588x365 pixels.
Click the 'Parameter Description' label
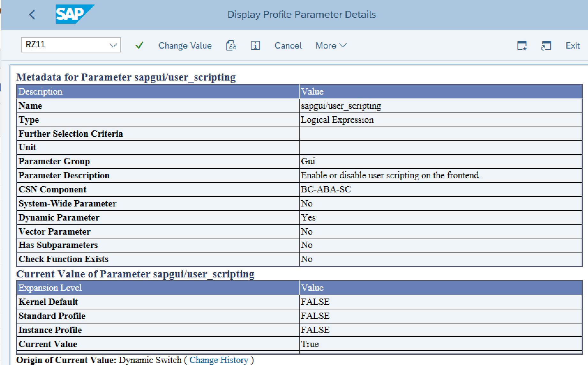pyautogui.click(x=64, y=175)
